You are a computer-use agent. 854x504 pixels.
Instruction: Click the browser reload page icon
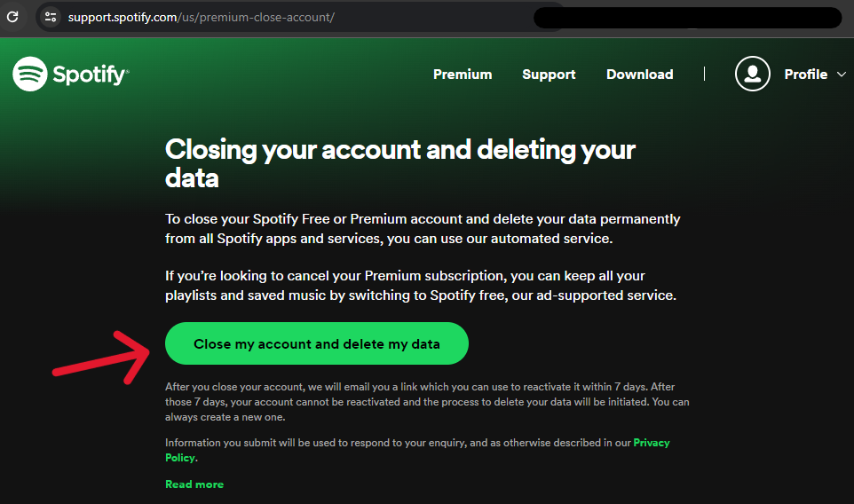pos(12,17)
